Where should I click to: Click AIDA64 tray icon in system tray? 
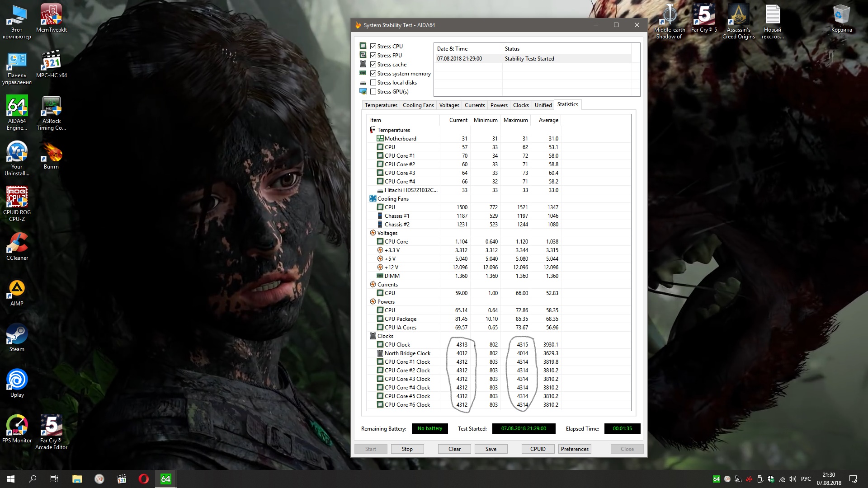point(716,479)
